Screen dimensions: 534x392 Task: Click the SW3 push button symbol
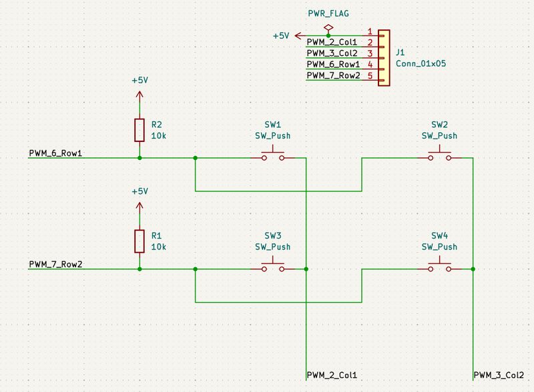273,265
